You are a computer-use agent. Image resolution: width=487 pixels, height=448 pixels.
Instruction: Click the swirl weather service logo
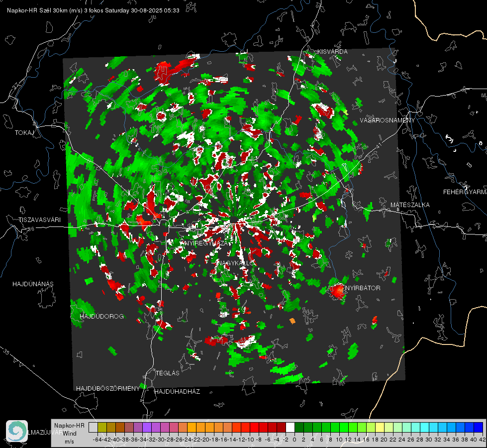(x=17, y=431)
